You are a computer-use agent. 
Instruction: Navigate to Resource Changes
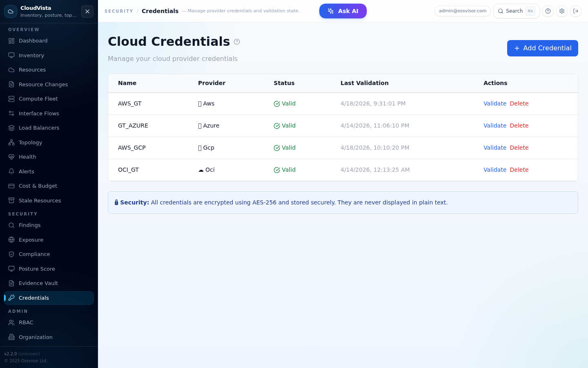pos(49,84)
